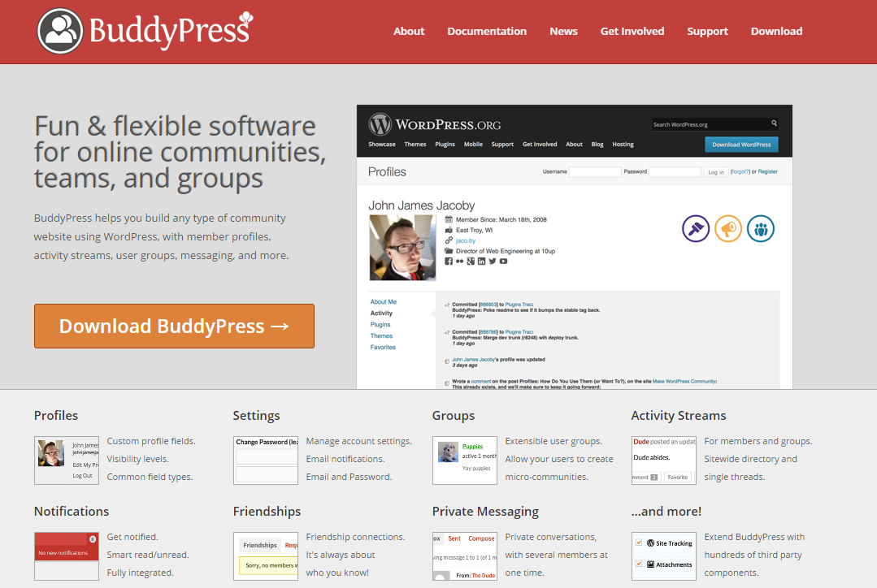Click the Activity Streams section heading
The width and height of the screenshot is (877, 588).
pos(679,416)
